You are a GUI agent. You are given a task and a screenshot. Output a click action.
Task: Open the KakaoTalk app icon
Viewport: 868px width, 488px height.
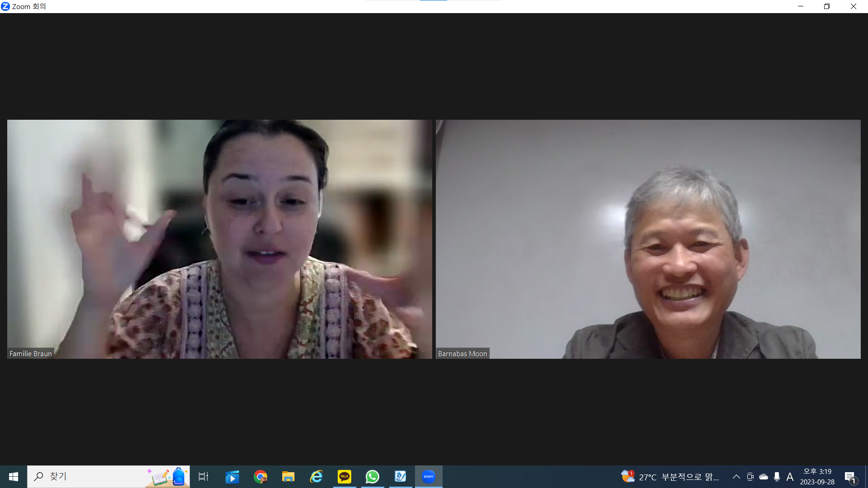click(x=344, y=477)
